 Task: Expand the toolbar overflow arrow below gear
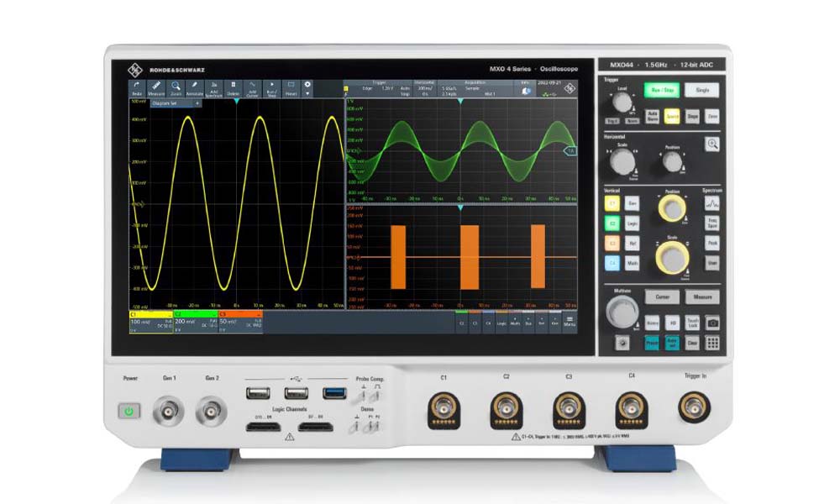(x=307, y=94)
